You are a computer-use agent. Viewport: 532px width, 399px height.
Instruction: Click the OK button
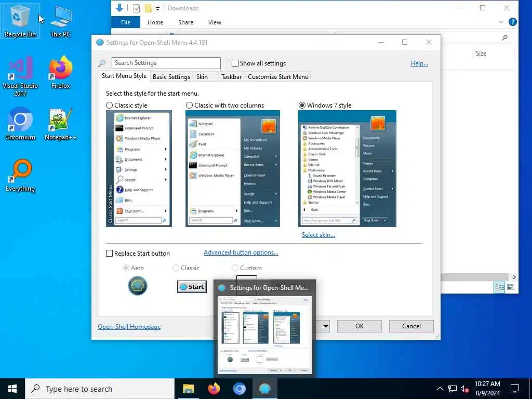point(360,326)
